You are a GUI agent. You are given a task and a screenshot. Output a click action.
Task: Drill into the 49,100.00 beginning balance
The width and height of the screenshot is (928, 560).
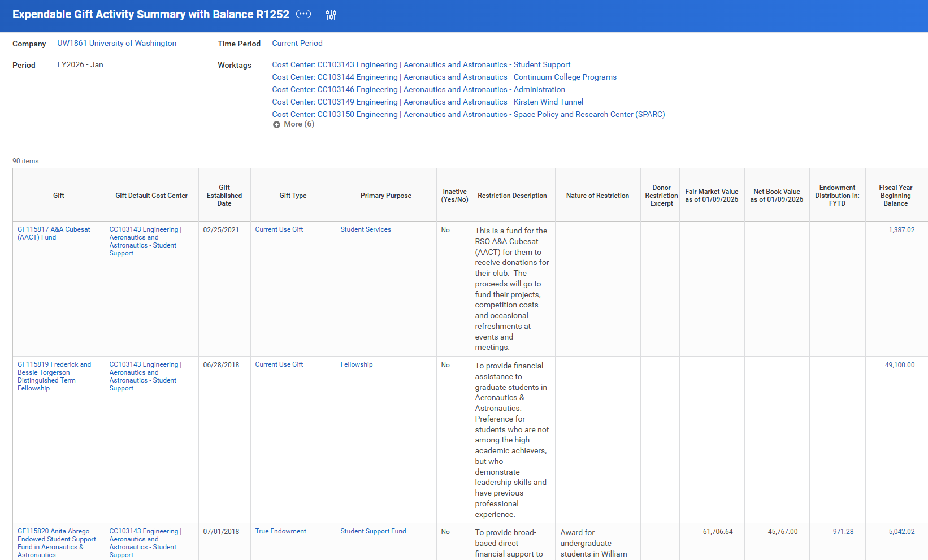pos(900,365)
